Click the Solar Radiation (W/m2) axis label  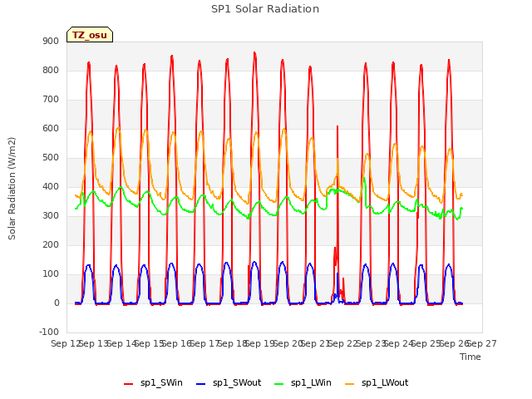click(12, 189)
